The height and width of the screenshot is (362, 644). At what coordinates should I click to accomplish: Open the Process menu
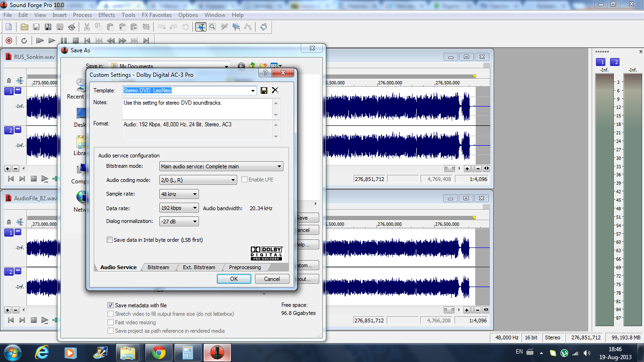83,15
